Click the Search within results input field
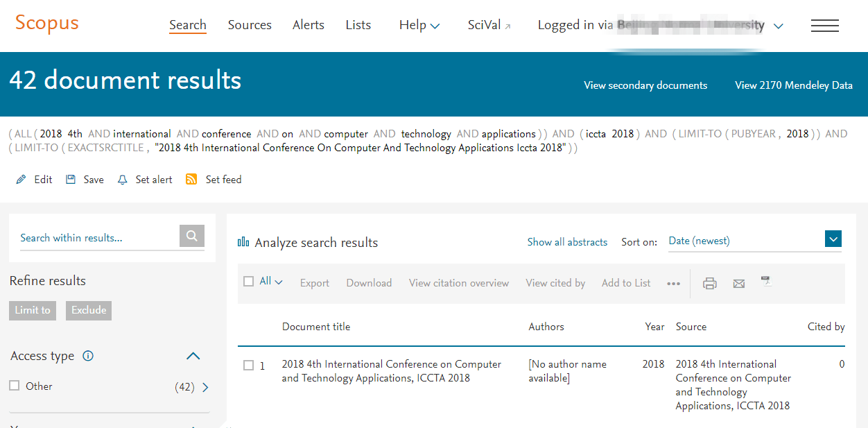 click(97, 238)
